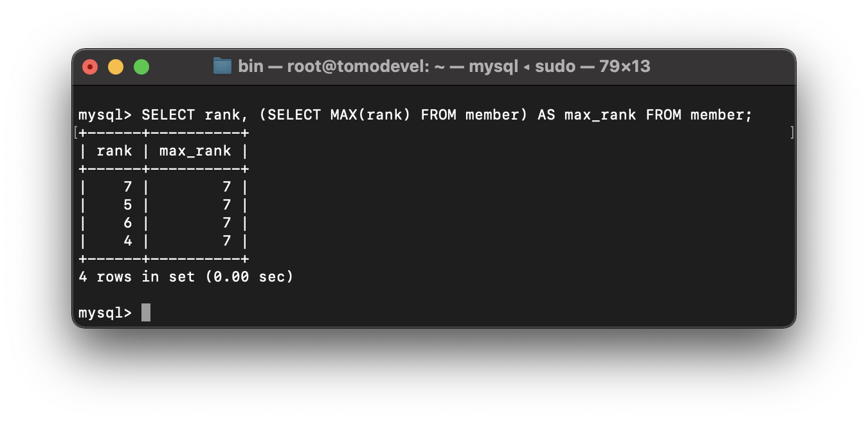The image size is (868, 423).
Task: Click the right bracket mark at window edge
Action: 792,132
